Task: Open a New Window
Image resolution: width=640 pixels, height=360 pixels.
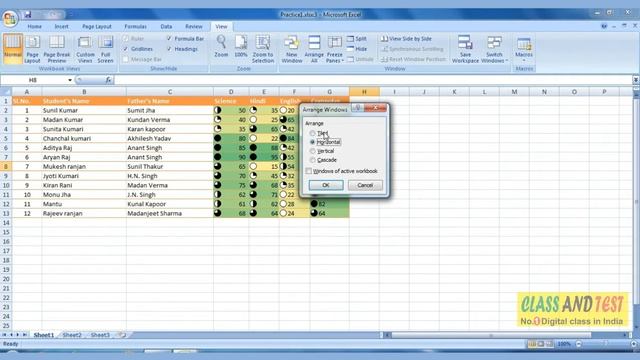Action: [x=291, y=49]
